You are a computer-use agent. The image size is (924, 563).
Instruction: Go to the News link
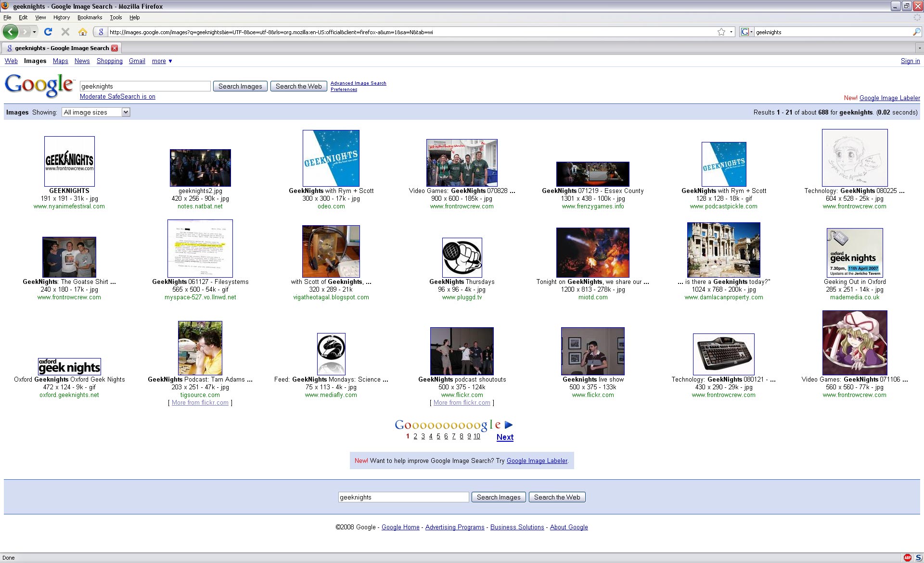click(x=82, y=61)
